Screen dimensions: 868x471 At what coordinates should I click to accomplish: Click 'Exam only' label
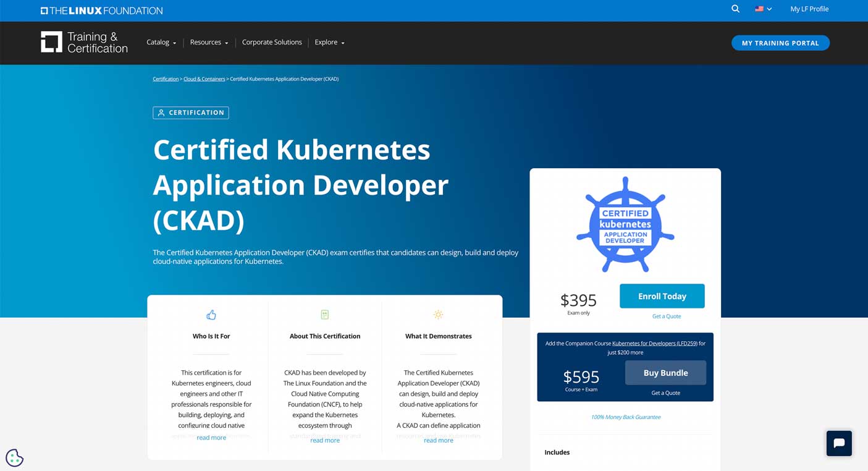coord(578,313)
